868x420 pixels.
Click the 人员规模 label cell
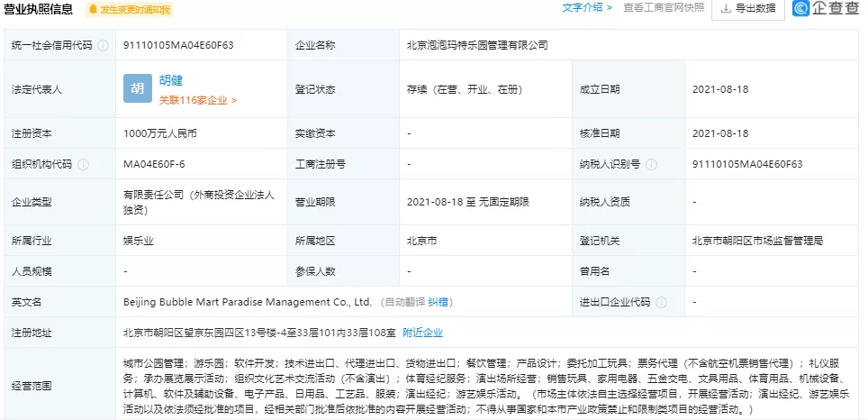59,272
